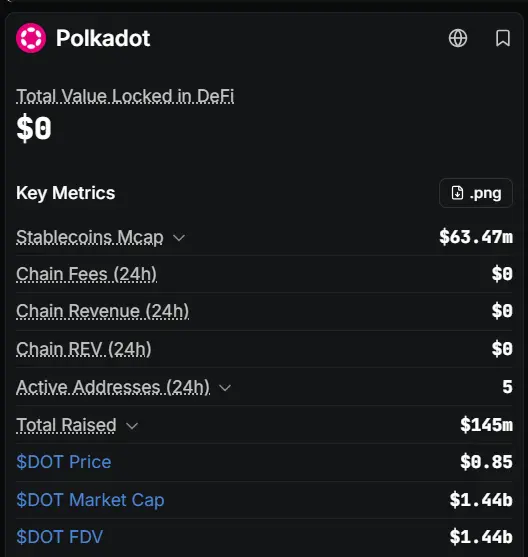Screen dimensions: 528x557
Task: Open the $DOT Market Cap link
Action: pyautogui.click(x=90, y=500)
